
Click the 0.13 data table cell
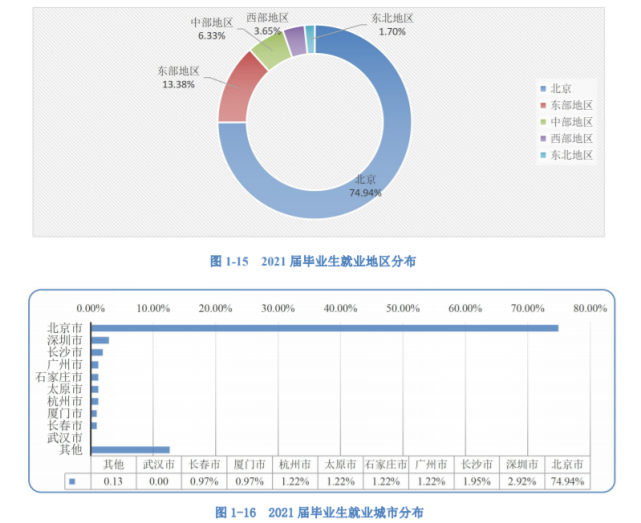(x=113, y=481)
